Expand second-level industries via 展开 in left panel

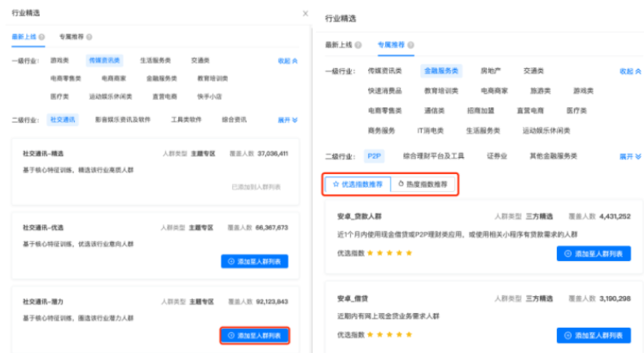point(287,120)
